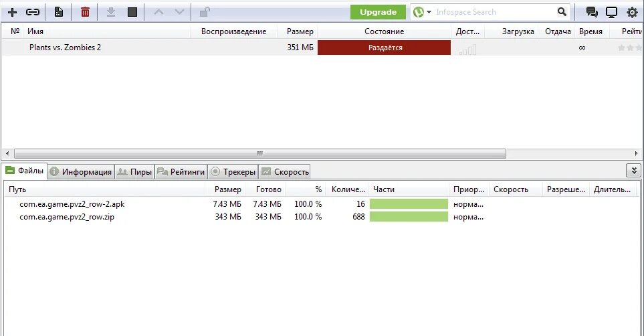Click the Unlock Bundle padlock icon
644x336 pixels.
point(205,12)
